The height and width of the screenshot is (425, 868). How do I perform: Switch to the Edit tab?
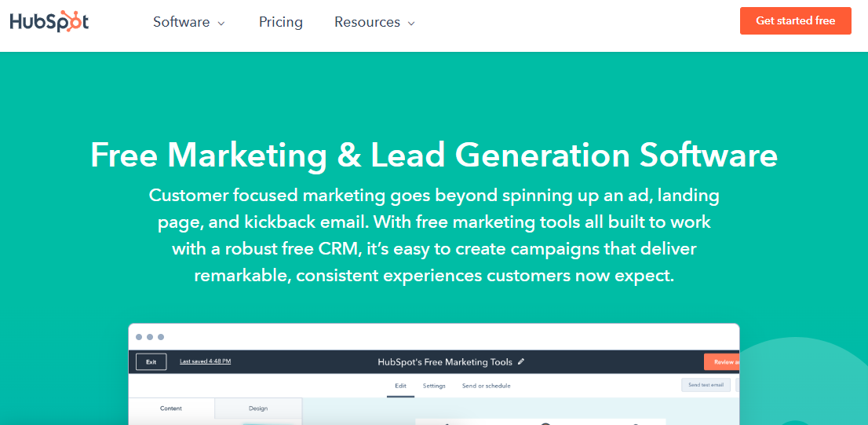tap(400, 386)
